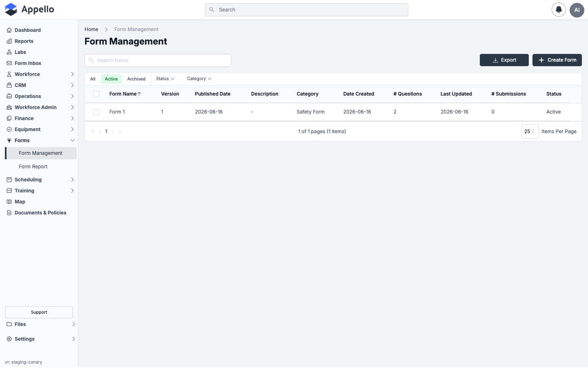This screenshot has width=588, height=375.
Task: Expand the CRM submenu chevron
Action: 72,85
